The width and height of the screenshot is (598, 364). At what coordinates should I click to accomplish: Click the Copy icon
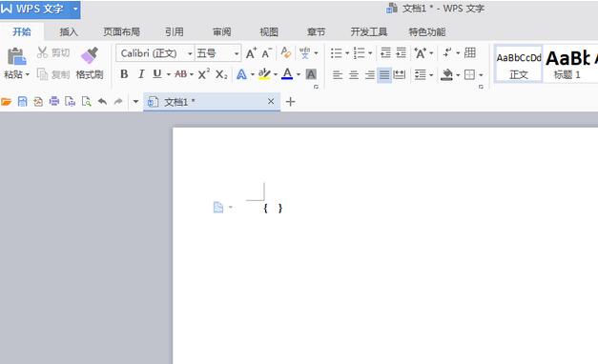[42, 74]
